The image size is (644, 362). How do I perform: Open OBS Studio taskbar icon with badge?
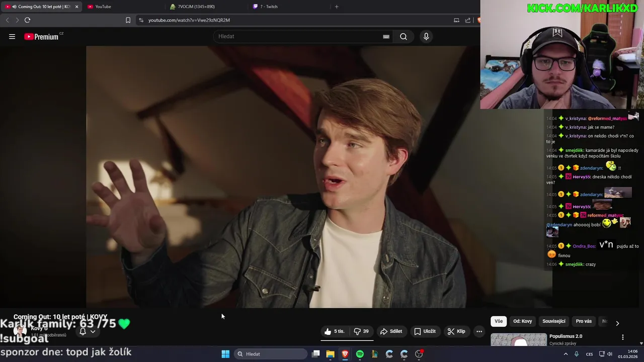[x=419, y=354]
